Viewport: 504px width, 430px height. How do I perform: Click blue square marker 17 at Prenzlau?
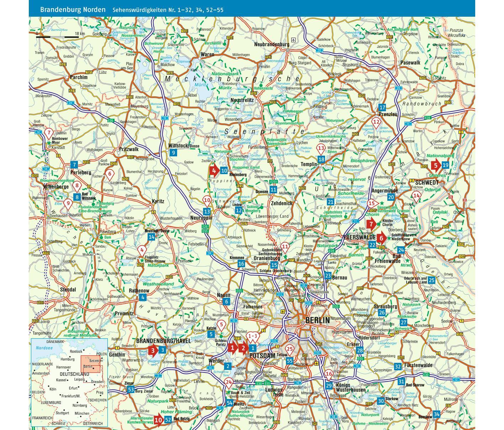pos(382,107)
